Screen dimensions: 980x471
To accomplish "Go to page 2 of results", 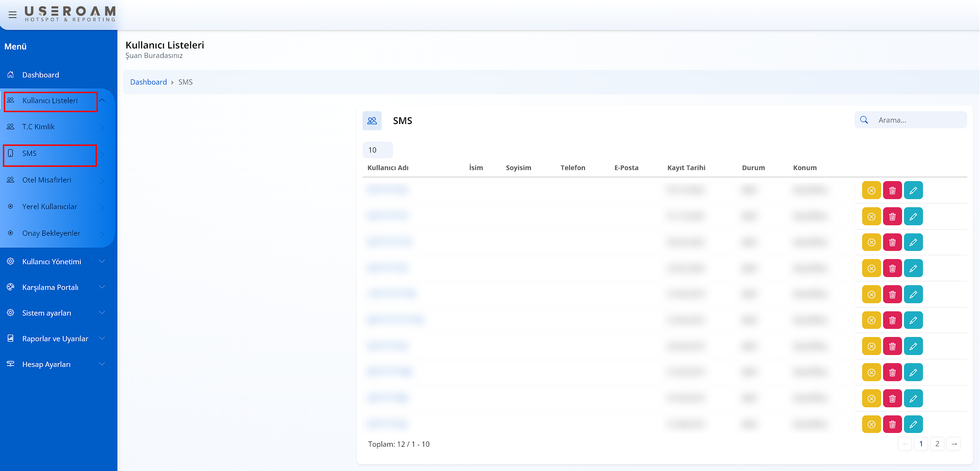I will coord(937,444).
